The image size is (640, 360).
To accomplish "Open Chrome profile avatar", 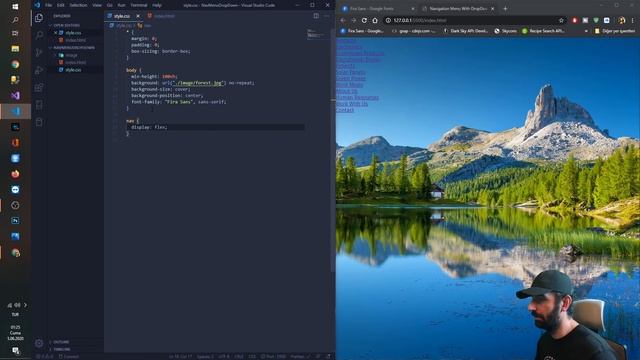I will [622, 20].
